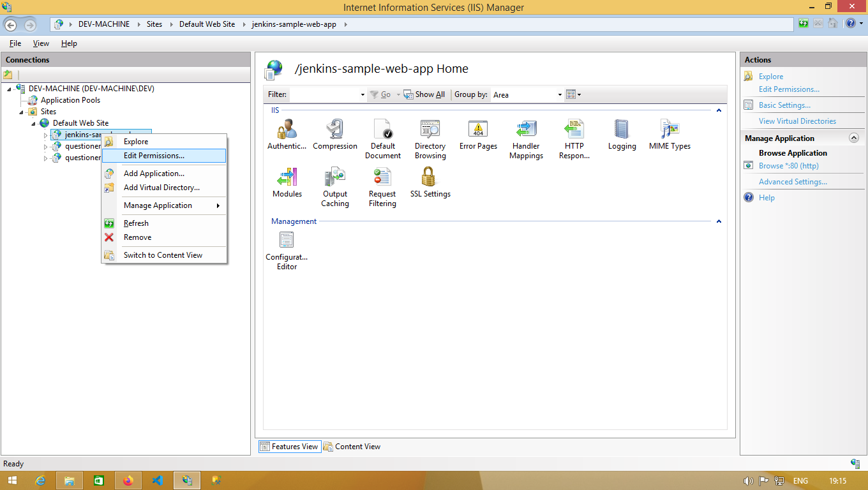This screenshot has height=490, width=868.
Task: Click the refresh page icon in address bar
Action: pos(804,24)
